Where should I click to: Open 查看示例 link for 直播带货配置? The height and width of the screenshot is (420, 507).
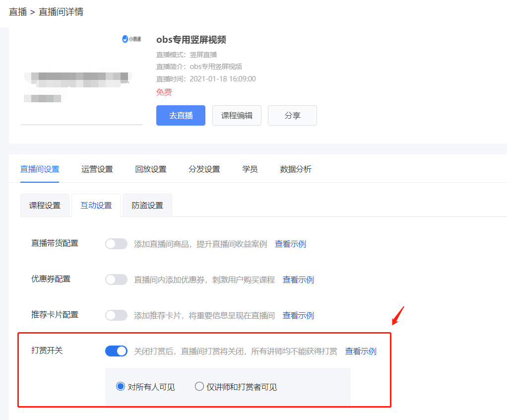(x=290, y=244)
